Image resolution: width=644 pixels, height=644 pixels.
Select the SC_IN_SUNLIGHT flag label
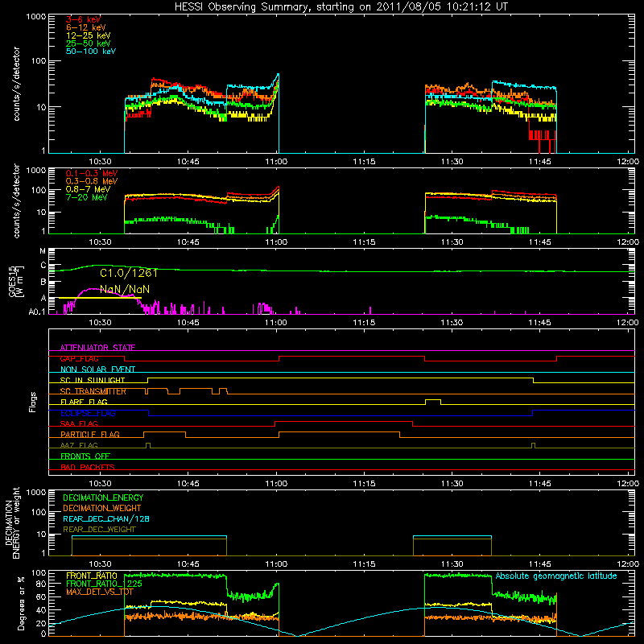[x=93, y=380]
